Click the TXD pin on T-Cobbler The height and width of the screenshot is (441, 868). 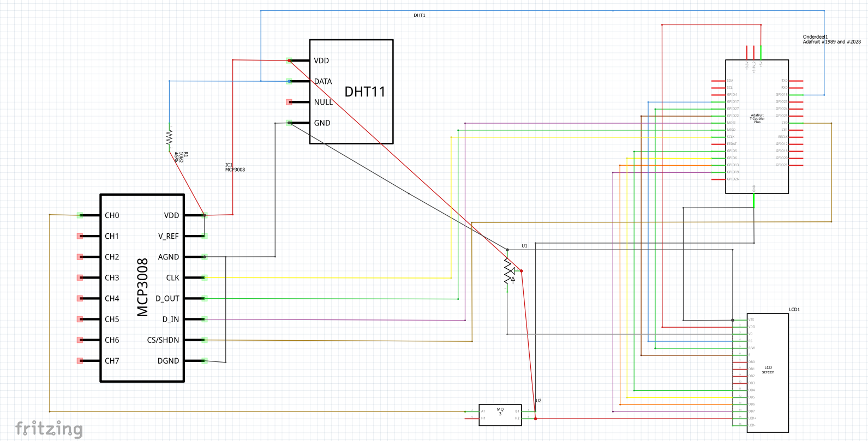tap(785, 81)
